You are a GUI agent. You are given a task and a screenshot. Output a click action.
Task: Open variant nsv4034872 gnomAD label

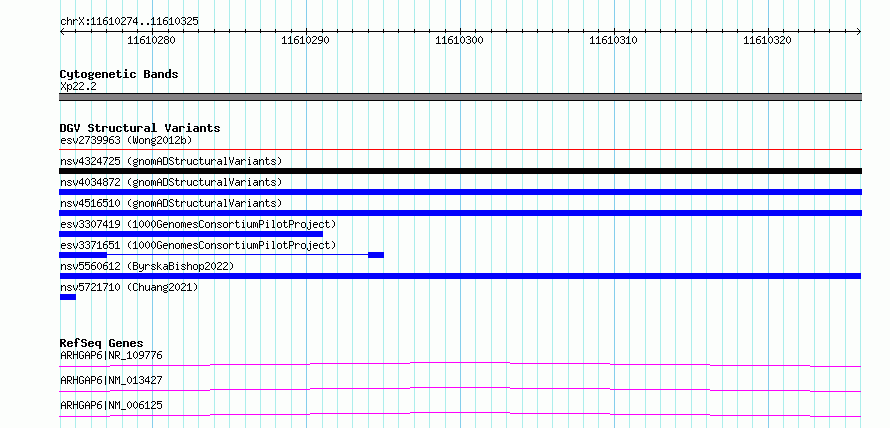tap(171, 182)
